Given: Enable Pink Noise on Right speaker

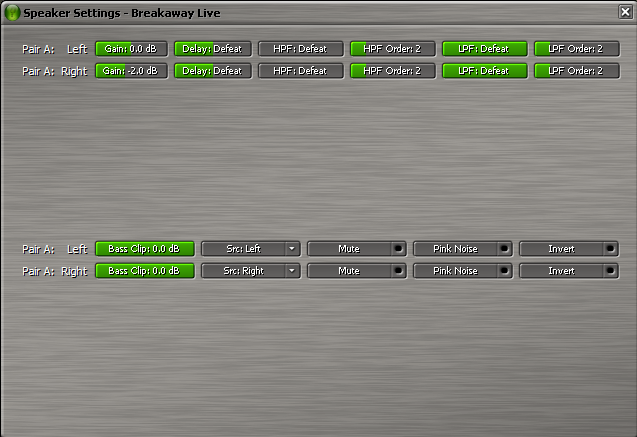Looking at the screenshot, I should click(462, 271).
